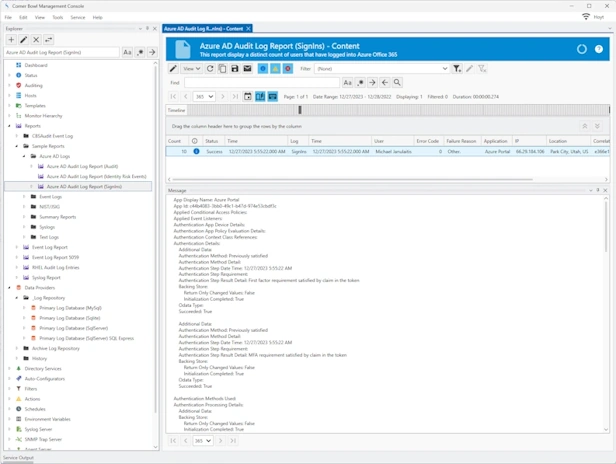Click the Explorer move/swap arrows icon
This screenshot has height=464, width=616.
(x=48, y=40)
